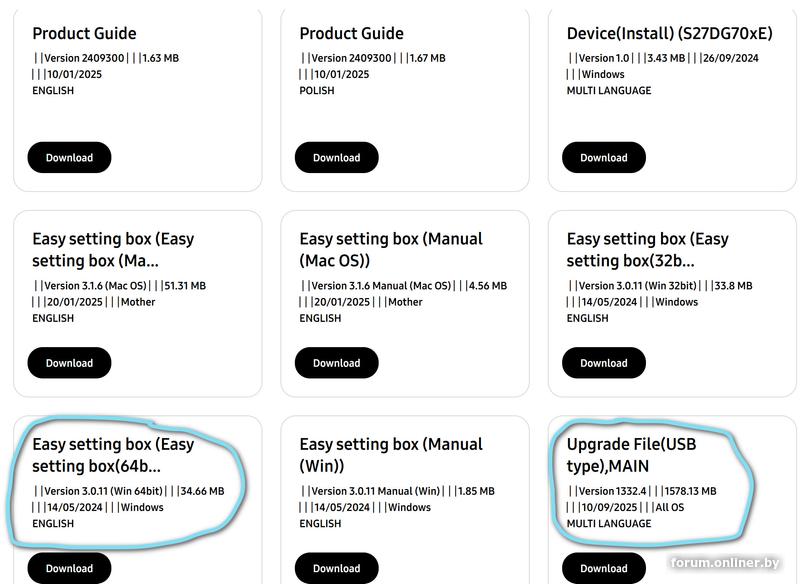Download the Easy setting box Mac OS manual
This screenshot has height=584, width=800.
[x=336, y=363]
